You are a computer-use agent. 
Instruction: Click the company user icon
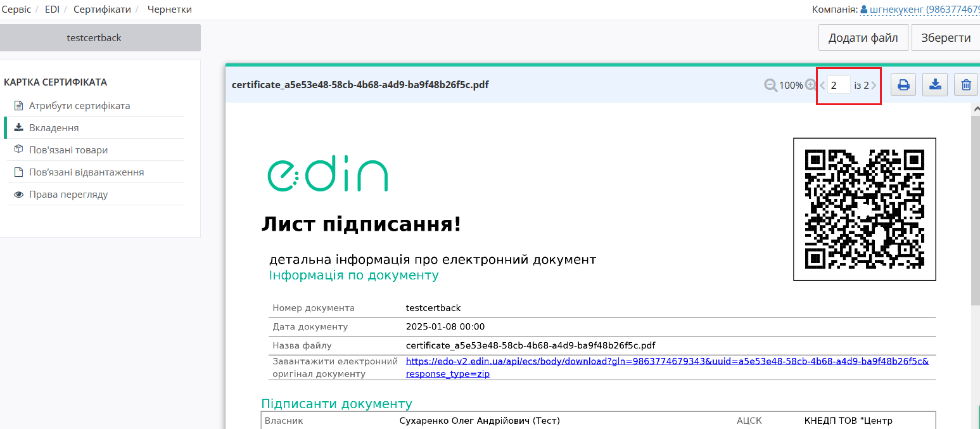click(x=864, y=10)
